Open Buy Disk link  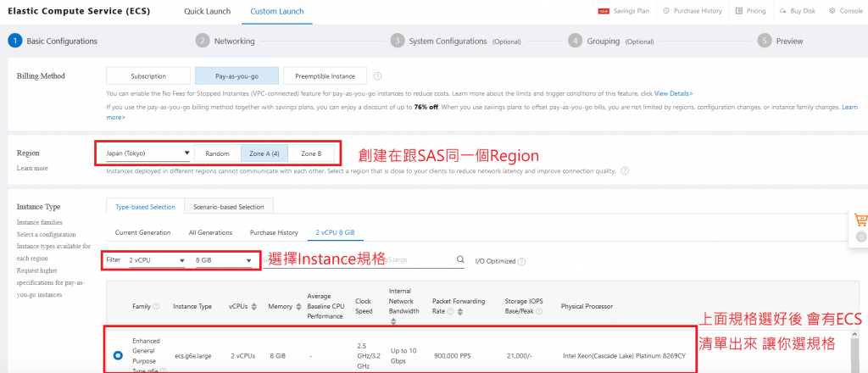(803, 11)
